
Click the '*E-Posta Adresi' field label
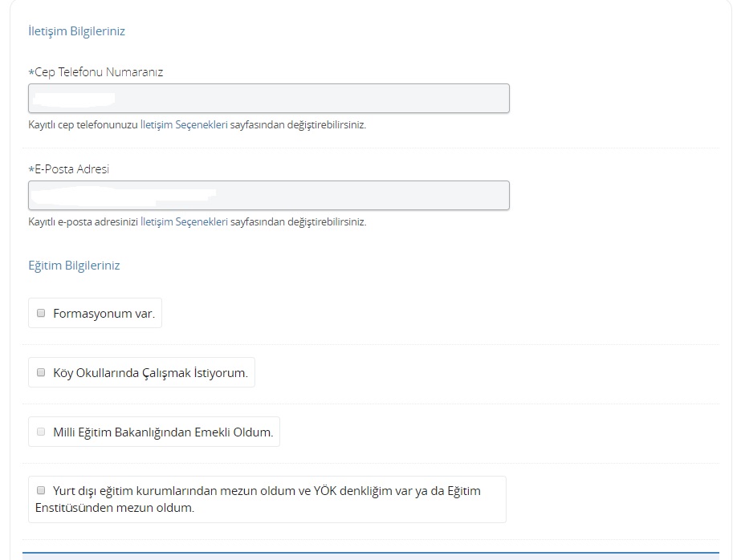[x=68, y=169]
